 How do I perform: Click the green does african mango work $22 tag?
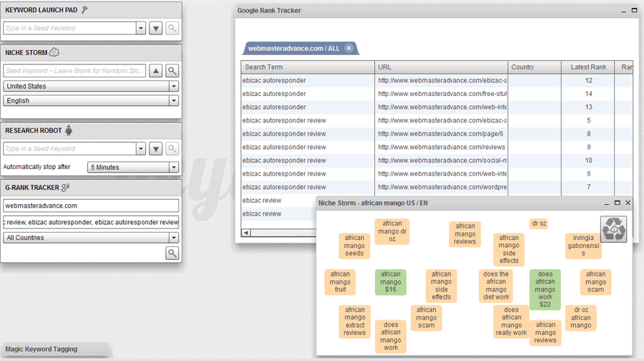545,289
